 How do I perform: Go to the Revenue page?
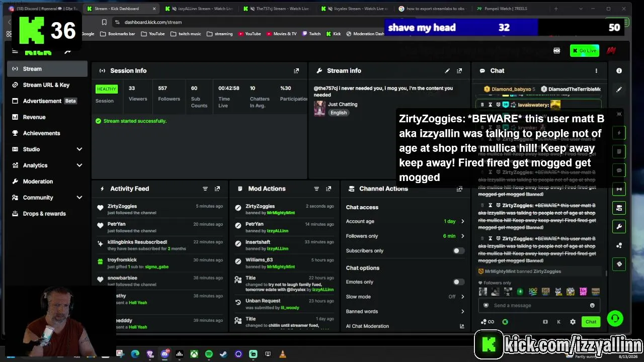pyautogui.click(x=47, y=117)
